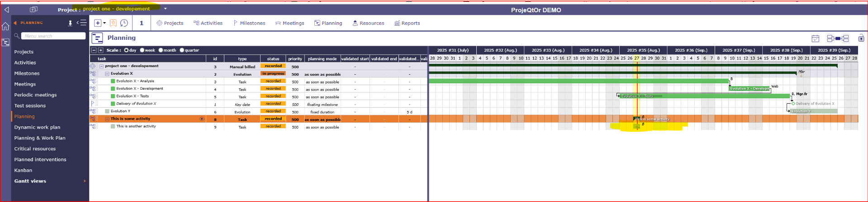The height and width of the screenshot is (202, 868).
Task: Click the activity icon on Evolution X - Tests row
Action: [93, 96]
